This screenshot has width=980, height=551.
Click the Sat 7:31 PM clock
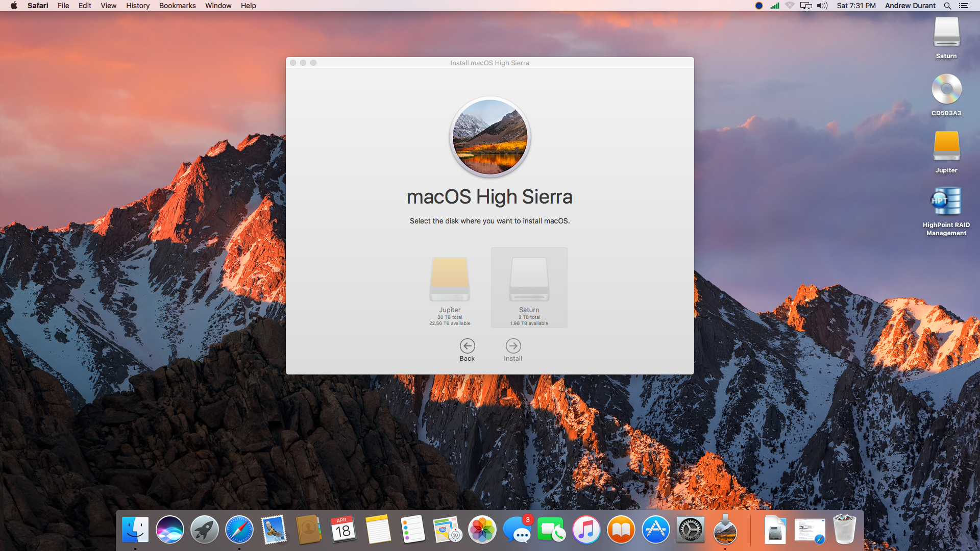pos(856,6)
